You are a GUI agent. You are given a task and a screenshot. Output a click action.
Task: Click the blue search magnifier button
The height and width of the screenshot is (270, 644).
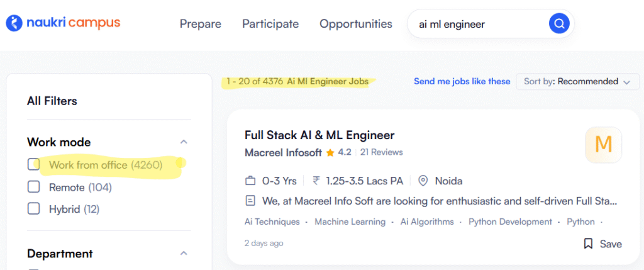[559, 23]
